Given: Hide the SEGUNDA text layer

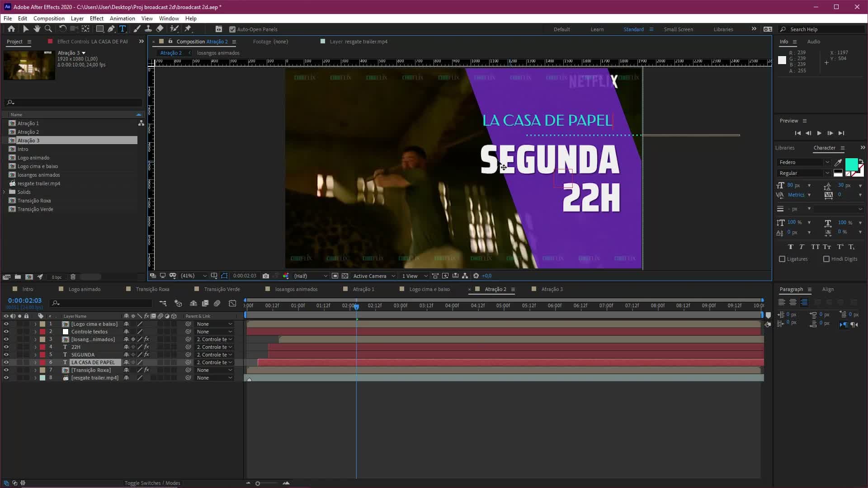Looking at the screenshot, I should 6,355.
